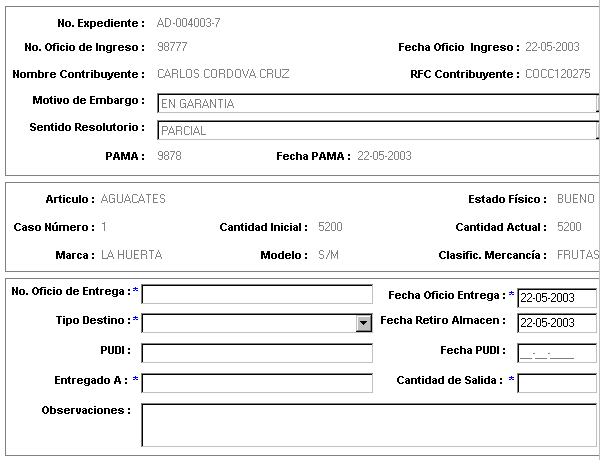602x460 pixels.
Task: Click the RFC Contribuyente value COCC120275
Action: [557, 74]
